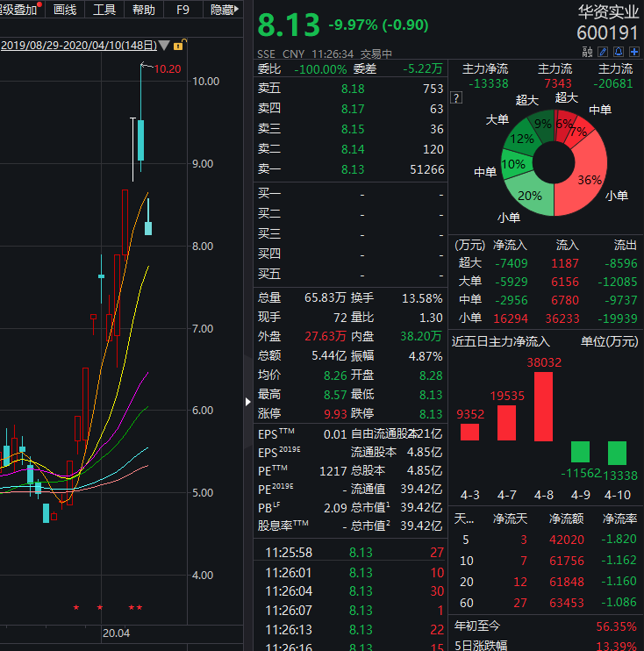Collapse side panel with white arrow handle
This screenshot has height=651, width=644.
click(248, 402)
